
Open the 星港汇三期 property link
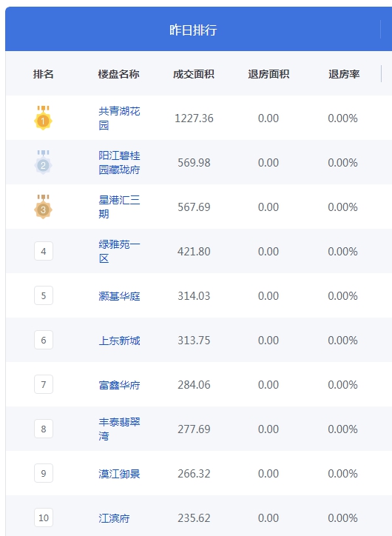(119, 207)
